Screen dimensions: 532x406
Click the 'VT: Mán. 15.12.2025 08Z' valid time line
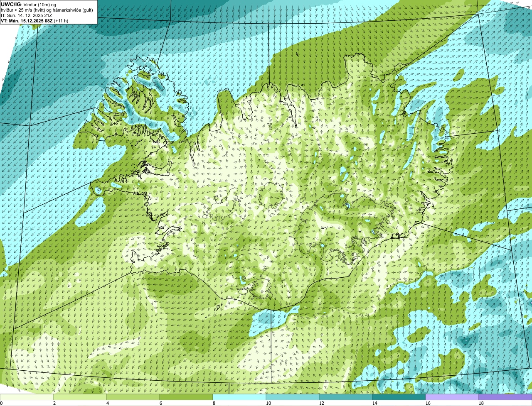point(34,20)
